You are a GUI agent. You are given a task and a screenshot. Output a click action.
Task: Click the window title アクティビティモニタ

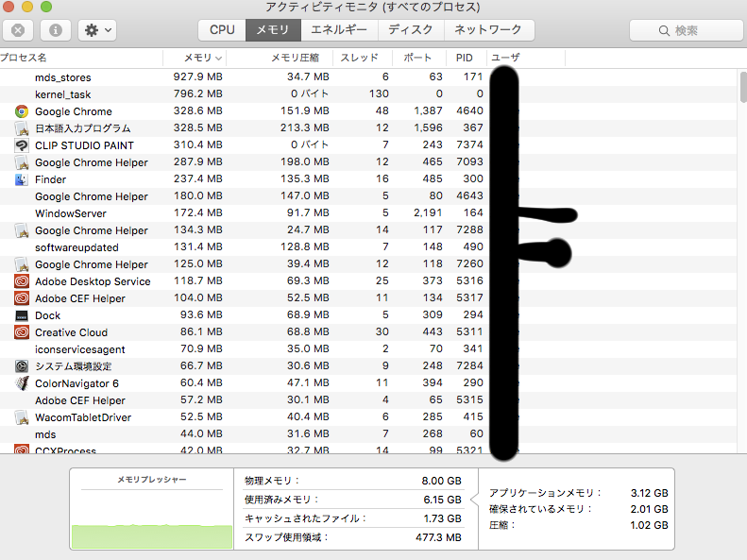tap(321, 8)
